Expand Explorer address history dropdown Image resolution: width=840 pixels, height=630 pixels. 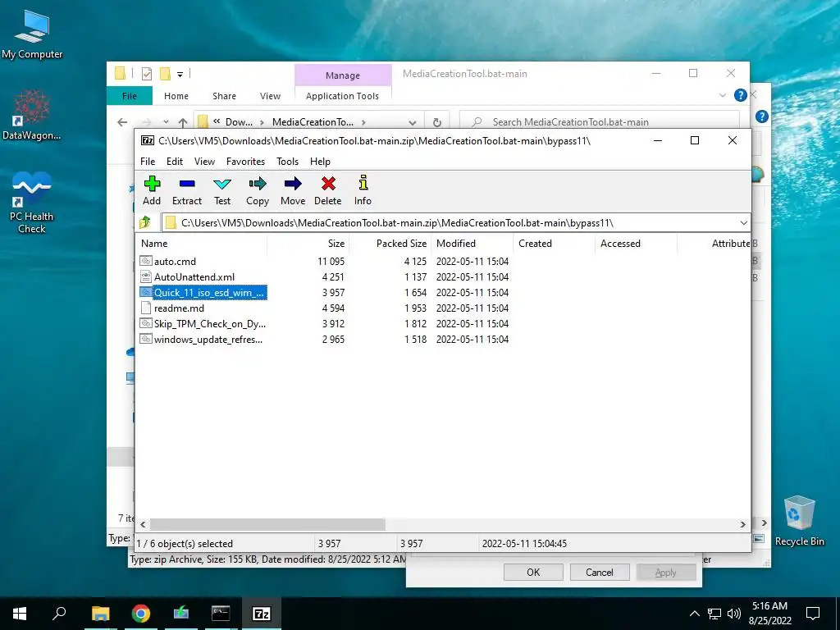tap(412, 122)
